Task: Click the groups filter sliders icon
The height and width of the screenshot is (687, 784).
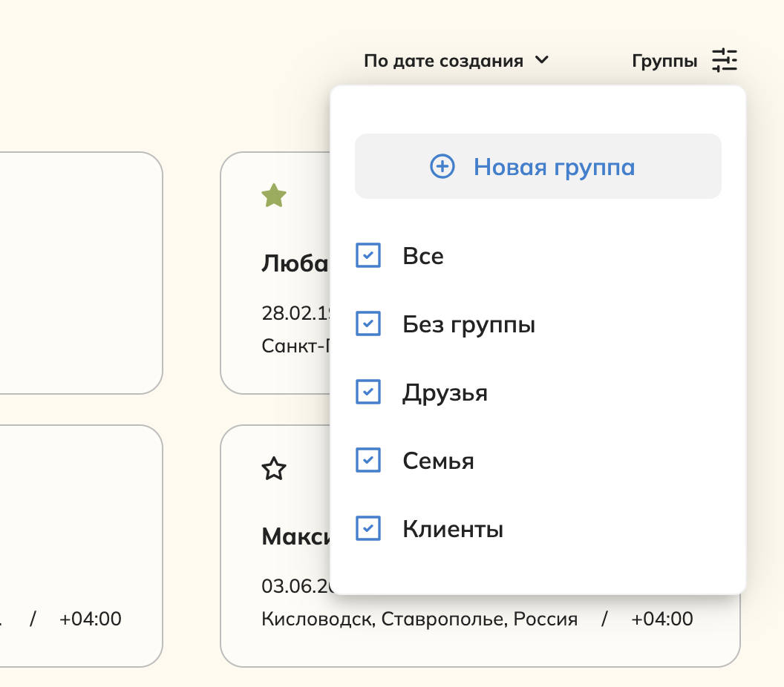Action: [x=725, y=60]
